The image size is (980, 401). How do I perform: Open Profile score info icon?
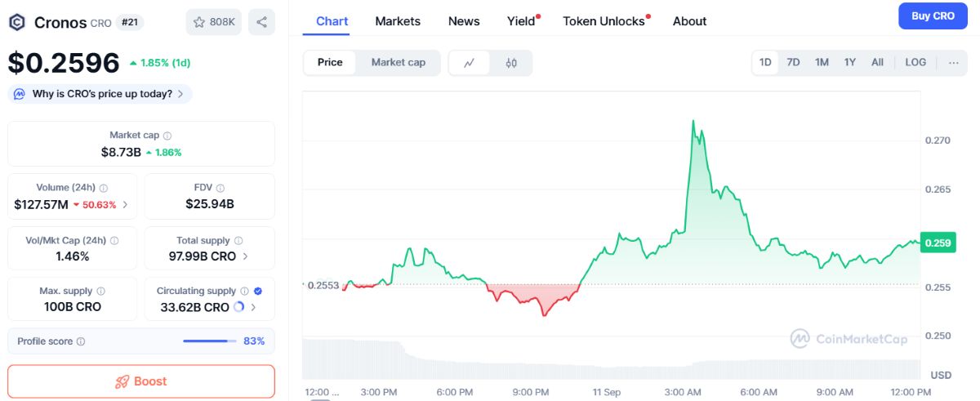pos(81,341)
